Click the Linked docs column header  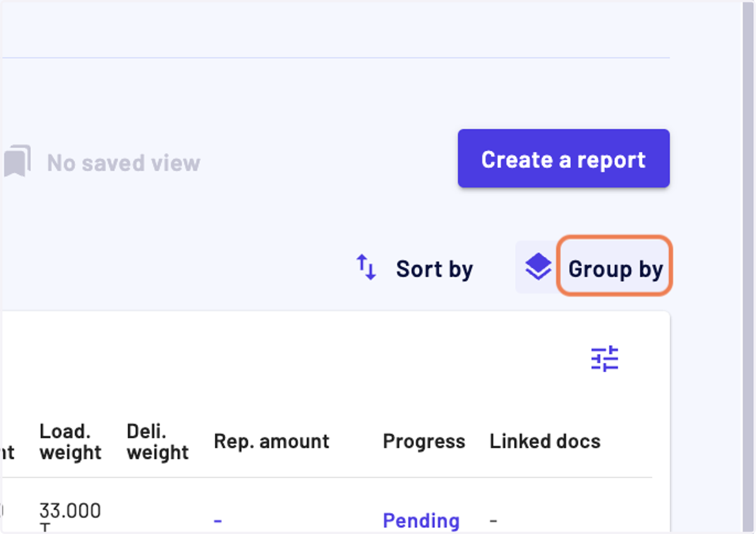coord(545,441)
